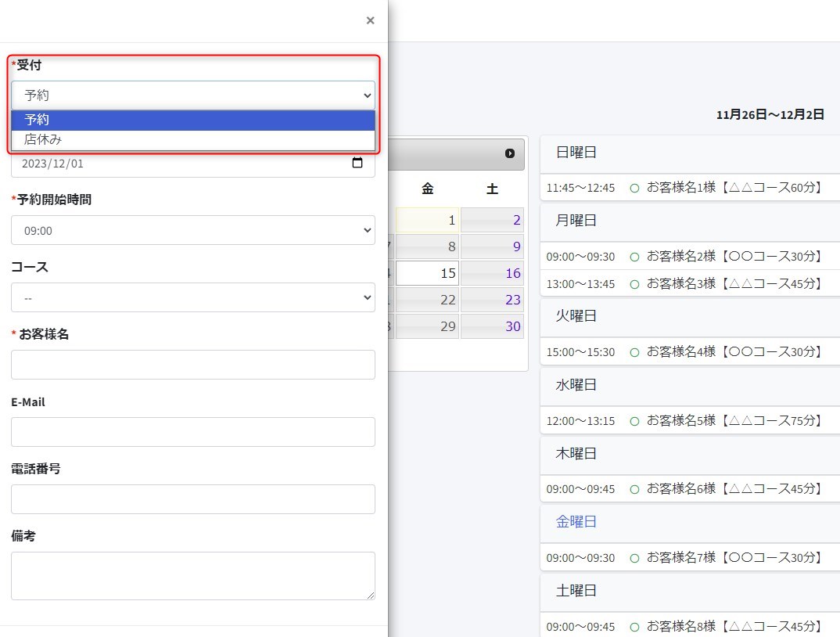
Task: Select Saturday the 30th in the calendar
Action: (493, 326)
